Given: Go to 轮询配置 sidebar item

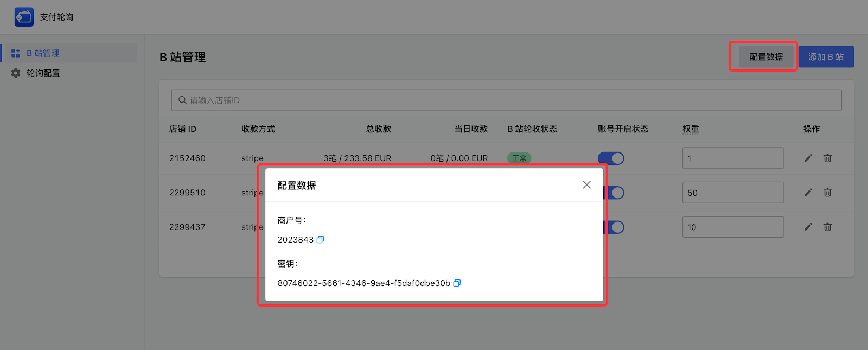Looking at the screenshot, I should 43,73.
